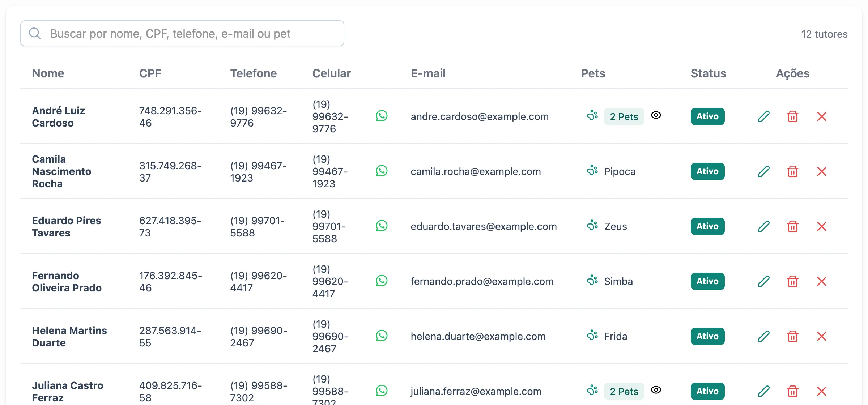Click the 12 tutores counter
Image resolution: width=868 pixels, height=405 pixels.
point(824,34)
